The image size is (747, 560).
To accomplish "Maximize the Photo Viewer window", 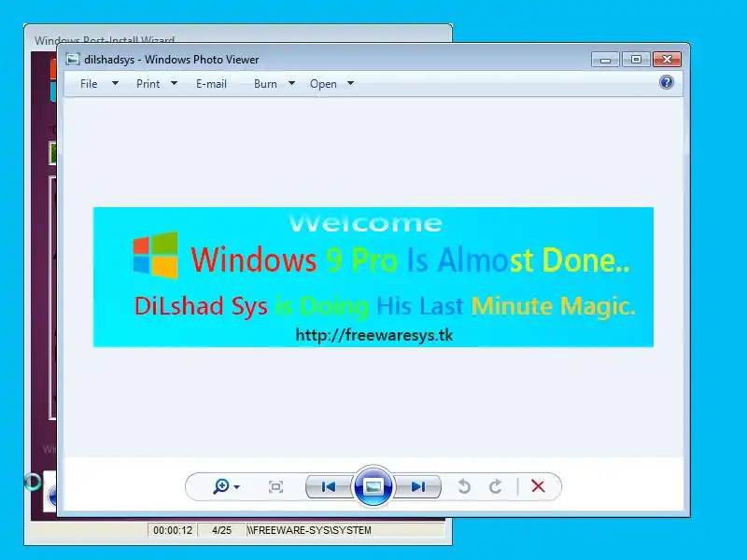I will pos(636,60).
